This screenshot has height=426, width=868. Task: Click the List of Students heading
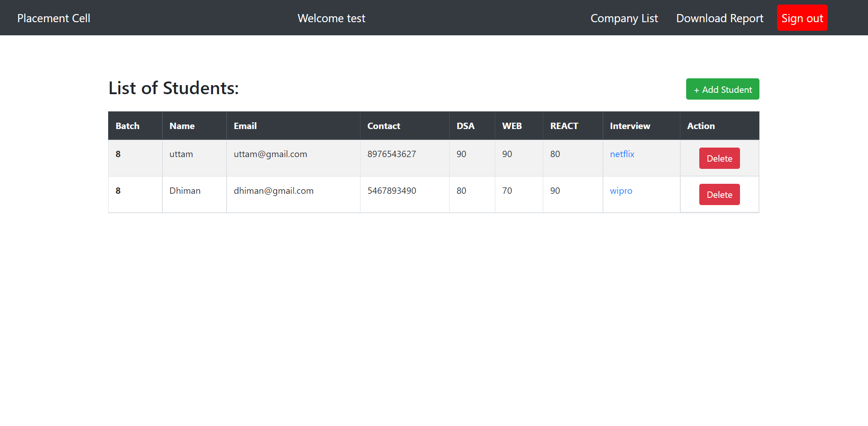click(173, 88)
